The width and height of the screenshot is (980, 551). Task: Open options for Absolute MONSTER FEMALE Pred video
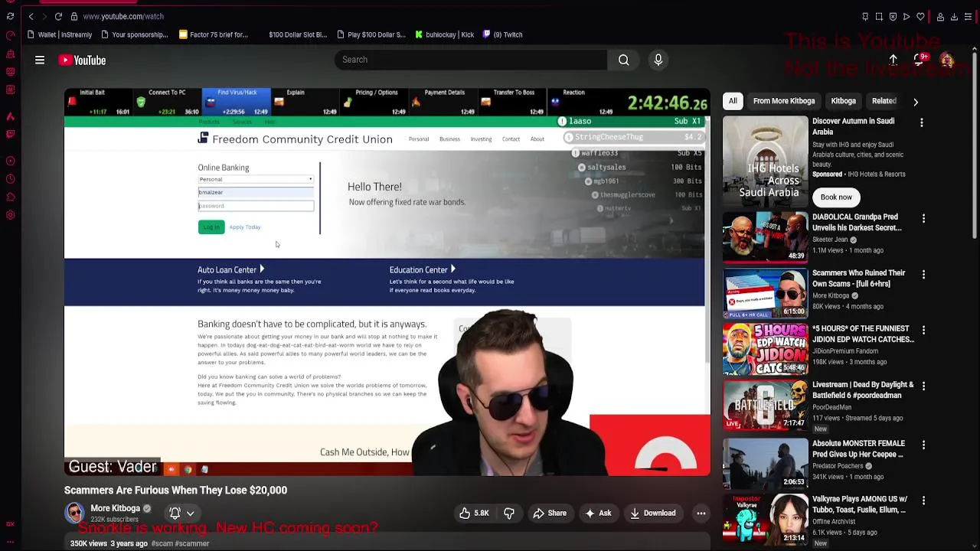click(x=923, y=445)
